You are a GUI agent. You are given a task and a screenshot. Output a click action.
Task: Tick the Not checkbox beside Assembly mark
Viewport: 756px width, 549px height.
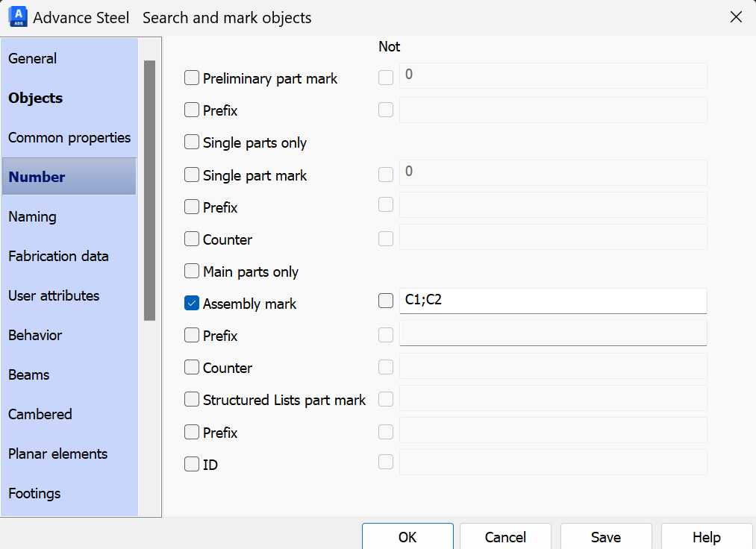(x=386, y=301)
